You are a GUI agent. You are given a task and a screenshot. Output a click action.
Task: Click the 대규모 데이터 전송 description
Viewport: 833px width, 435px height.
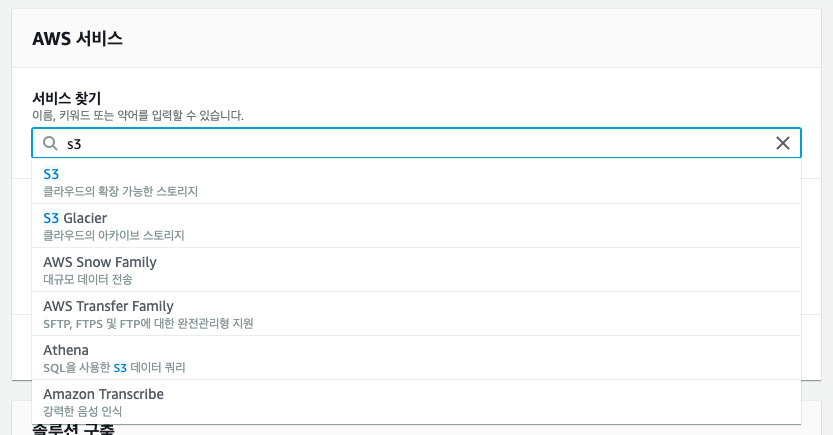(x=88, y=279)
